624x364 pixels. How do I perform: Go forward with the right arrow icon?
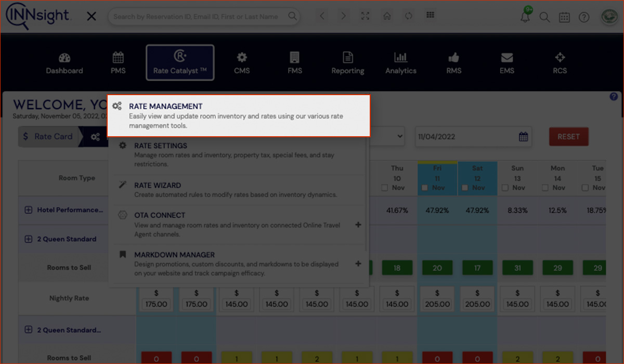tap(343, 16)
